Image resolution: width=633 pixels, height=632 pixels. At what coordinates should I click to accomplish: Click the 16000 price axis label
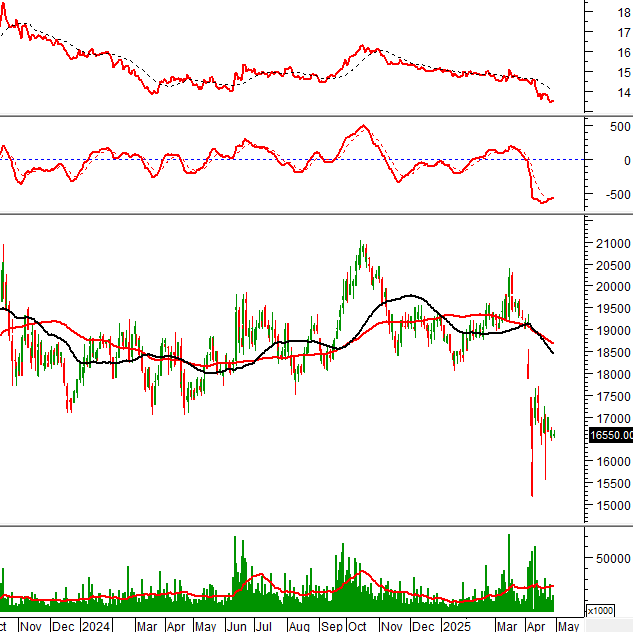tap(613, 461)
